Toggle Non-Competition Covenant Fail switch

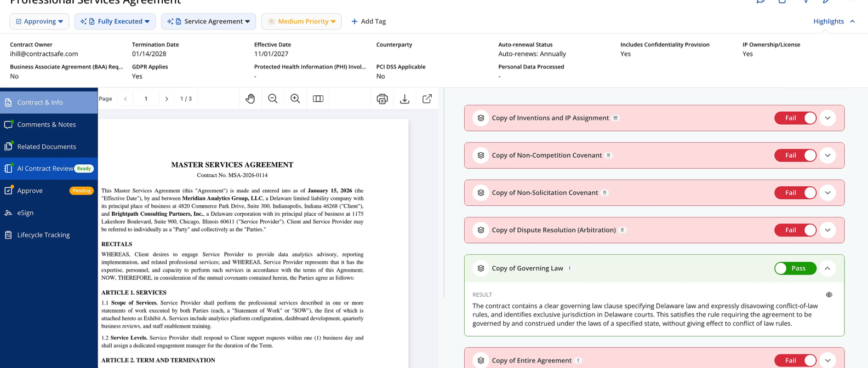click(x=796, y=156)
